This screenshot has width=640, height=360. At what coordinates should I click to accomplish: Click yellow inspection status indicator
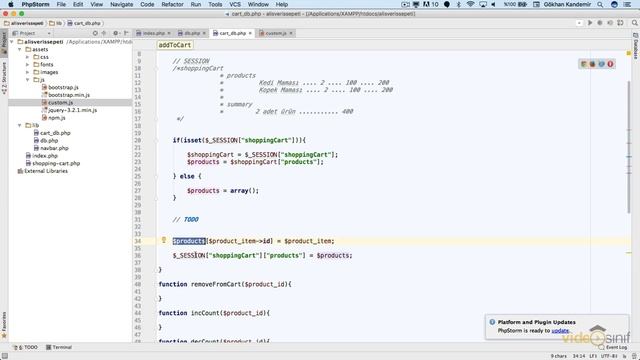pos(629,53)
